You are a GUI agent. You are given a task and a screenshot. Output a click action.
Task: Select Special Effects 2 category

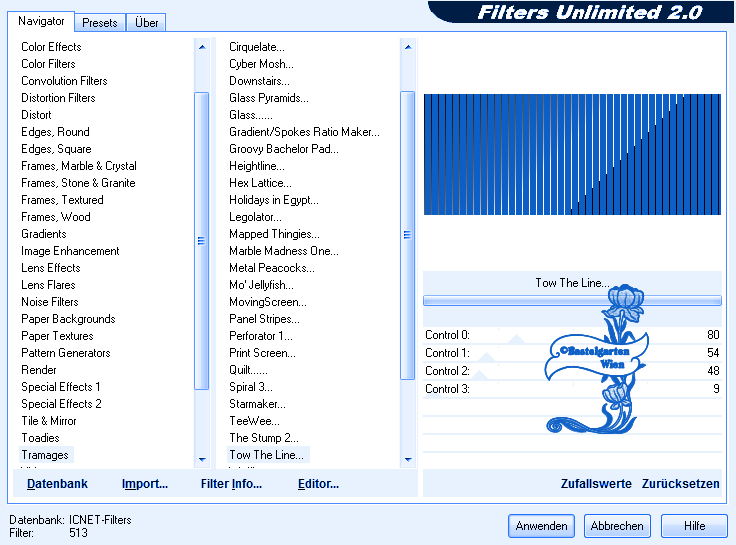61,404
